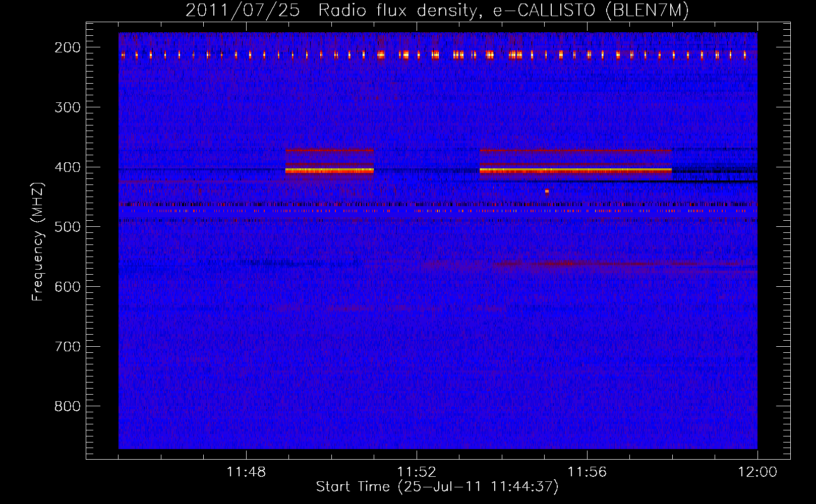Click the 500 frequency tick label
Viewport: 816px width, 504px height.
click(68, 227)
